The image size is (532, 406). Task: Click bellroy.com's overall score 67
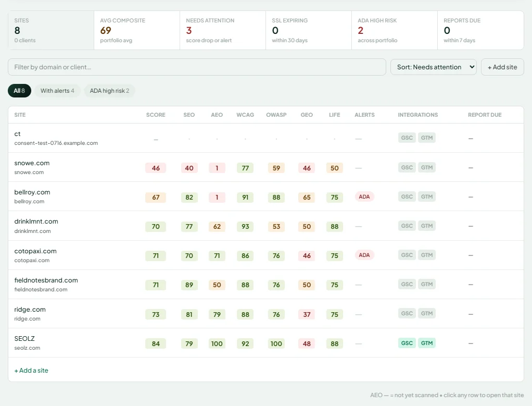point(156,198)
